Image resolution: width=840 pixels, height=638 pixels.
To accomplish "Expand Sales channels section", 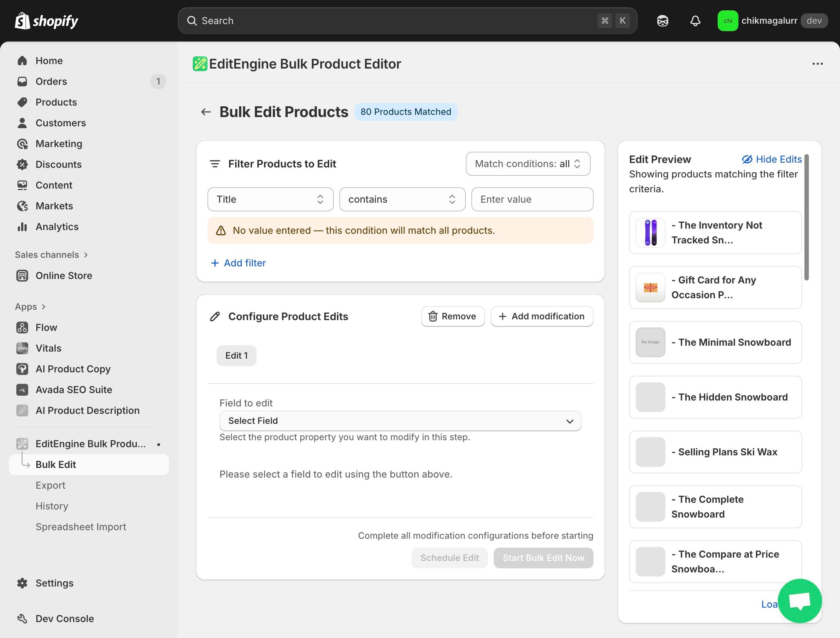I will click(51, 255).
